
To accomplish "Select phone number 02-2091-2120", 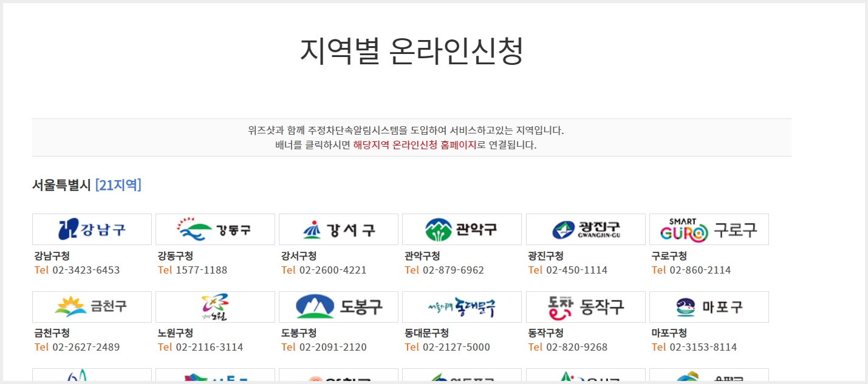I will pyautogui.click(x=333, y=347).
